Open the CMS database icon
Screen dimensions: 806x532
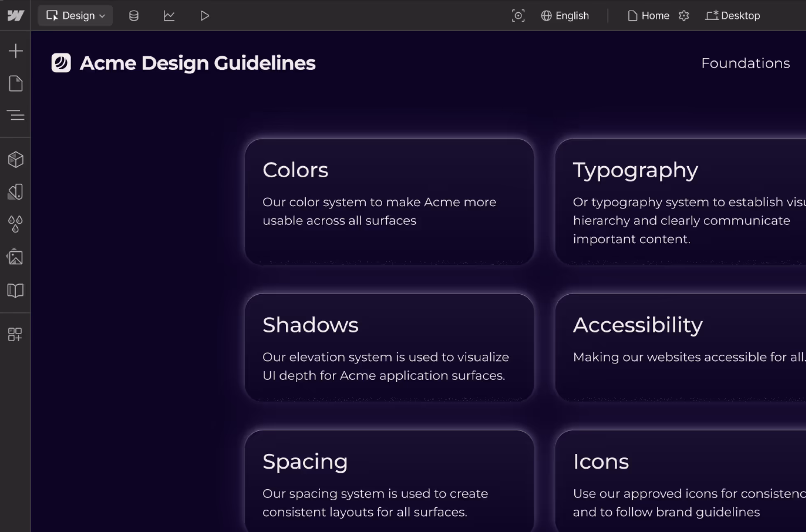pos(134,16)
